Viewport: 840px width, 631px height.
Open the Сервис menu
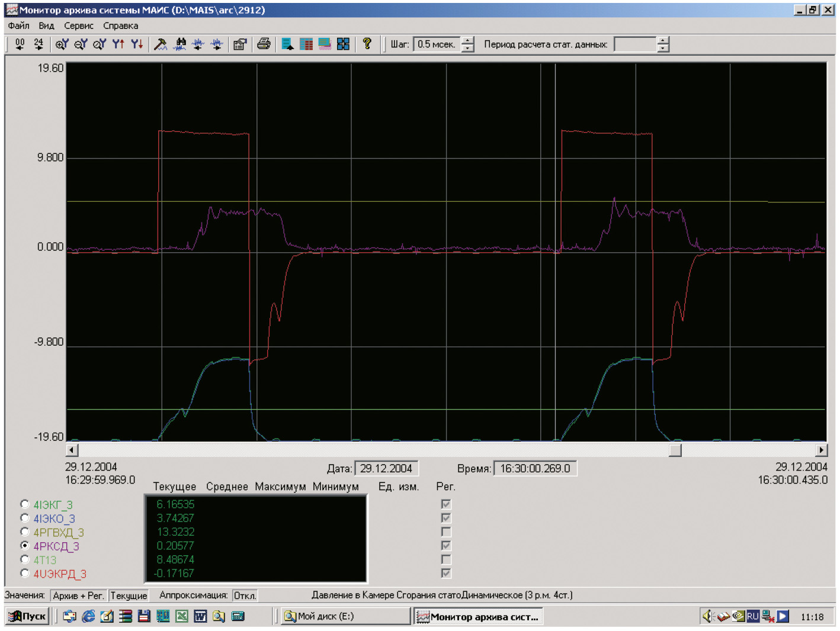79,25
